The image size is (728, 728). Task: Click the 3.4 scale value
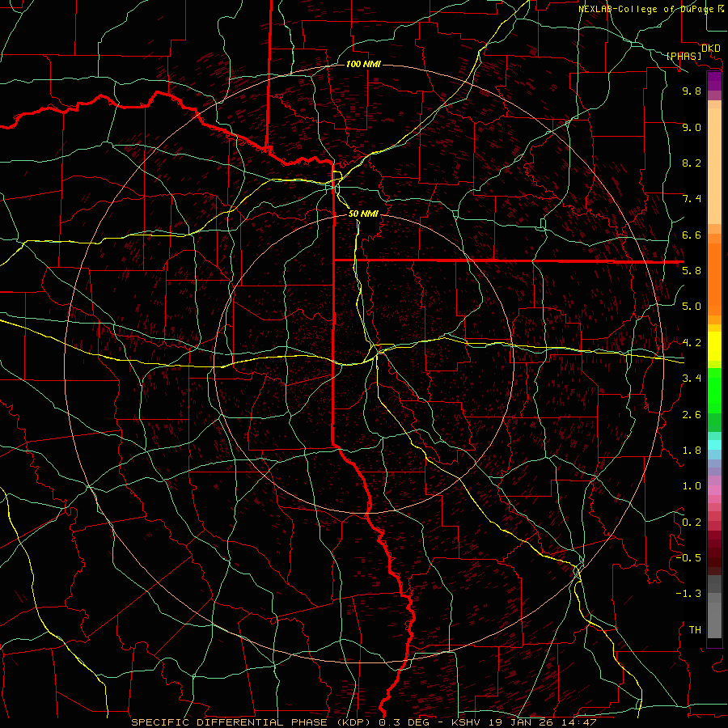(x=692, y=379)
